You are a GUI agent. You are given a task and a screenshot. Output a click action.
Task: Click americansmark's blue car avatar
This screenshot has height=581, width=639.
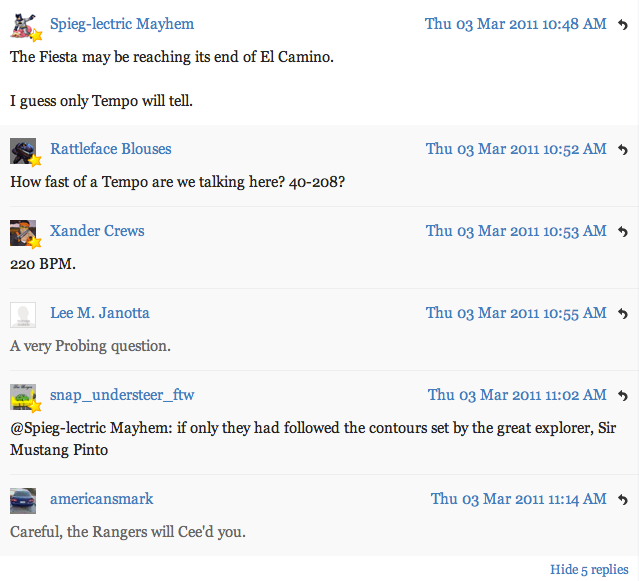(23, 501)
